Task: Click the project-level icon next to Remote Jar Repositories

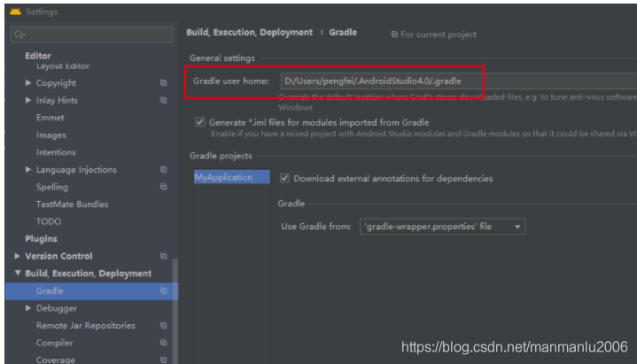Action: click(164, 326)
